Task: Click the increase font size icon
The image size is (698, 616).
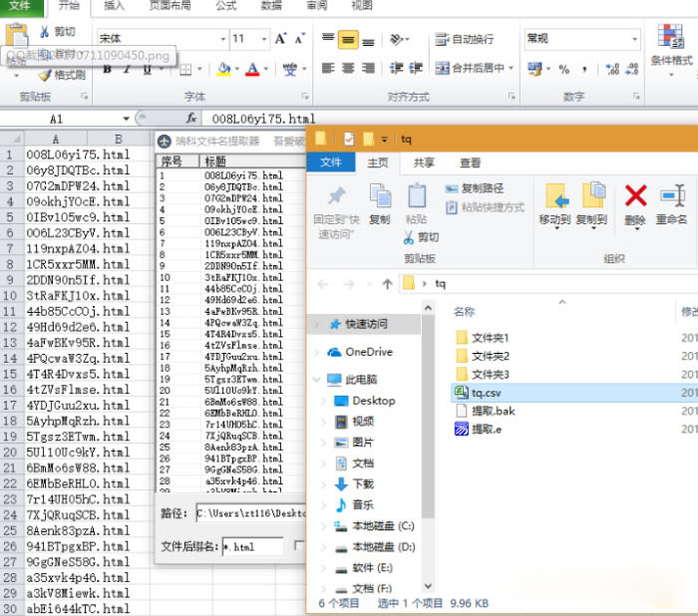Action: click(x=280, y=39)
